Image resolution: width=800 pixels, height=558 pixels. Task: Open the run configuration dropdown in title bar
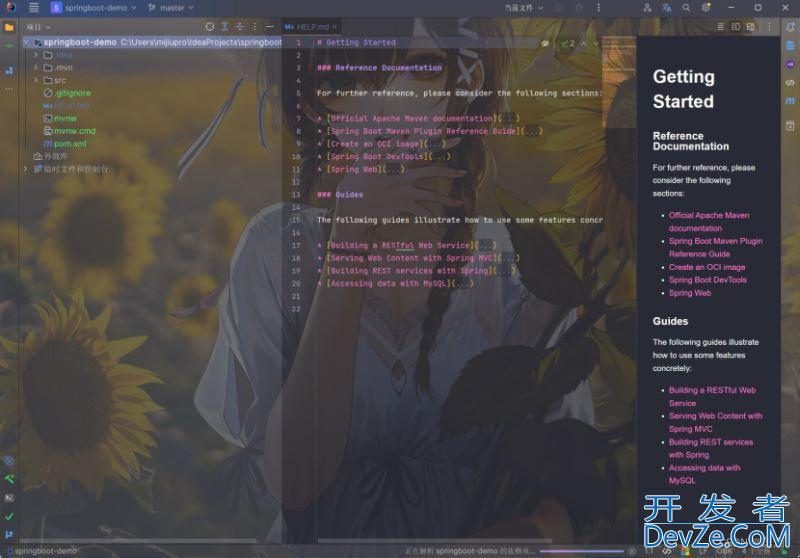click(x=524, y=8)
